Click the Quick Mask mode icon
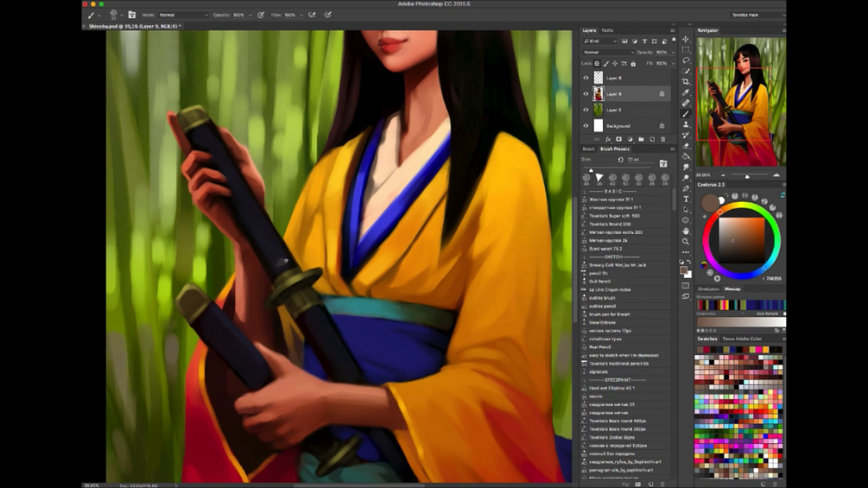This screenshot has width=868, height=488. coord(685,286)
